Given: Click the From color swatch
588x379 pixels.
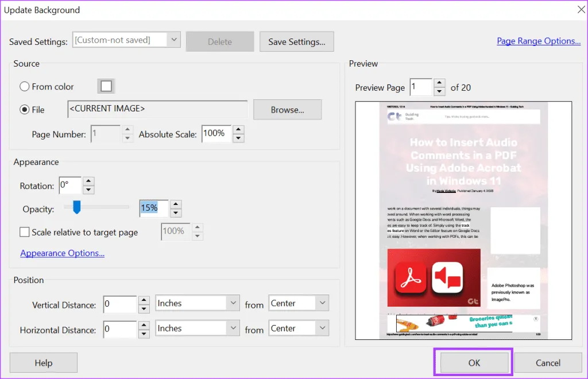Looking at the screenshot, I should tap(106, 86).
